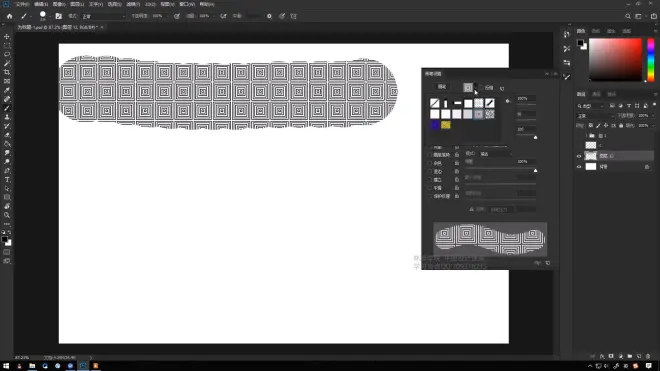Screen dimensions: 660x371
Task: Toggle the Invert checkbox next to the texture swatch
Action: [x=481, y=88]
